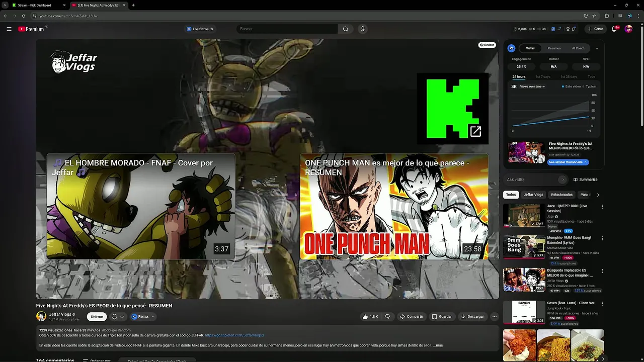Select the Jeffar Vlogs filter chip
The width and height of the screenshot is (644, 362).
(x=533, y=195)
